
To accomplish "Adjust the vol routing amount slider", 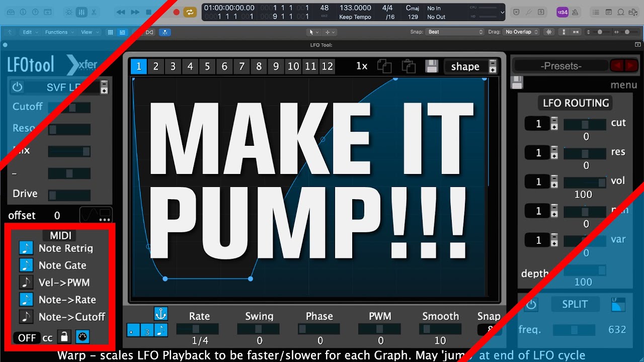I will point(585,183).
